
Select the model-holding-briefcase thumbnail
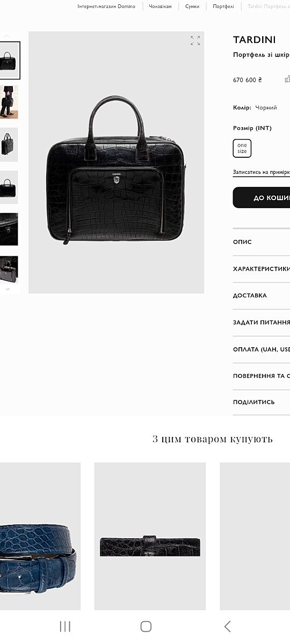(9, 102)
